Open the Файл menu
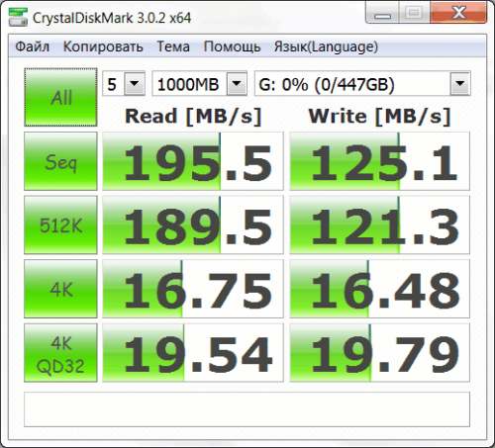Image resolution: width=495 pixels, height=448 pixels. pyautogui.click(x=33, y=46)
